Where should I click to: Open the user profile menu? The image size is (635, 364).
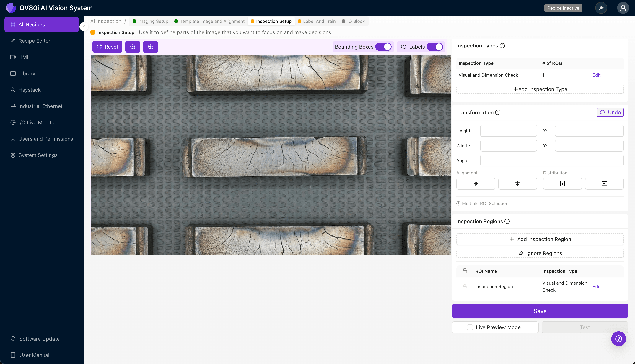[623, 8]
